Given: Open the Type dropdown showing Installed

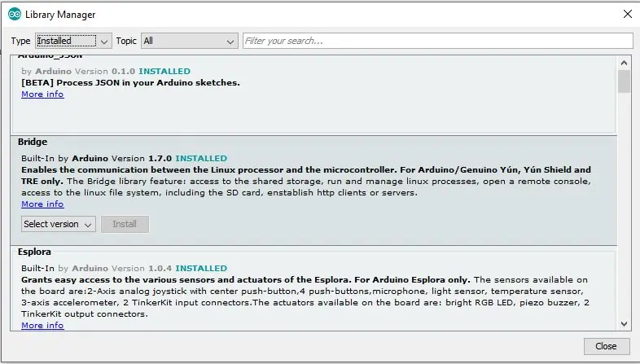Looking at the screenshot, I should (73, 41).
